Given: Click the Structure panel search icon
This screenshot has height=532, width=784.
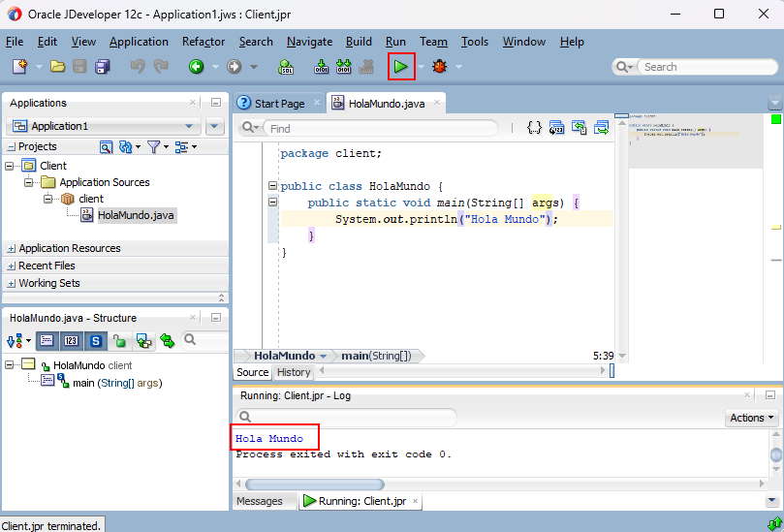Looking at the screenshot, I should 190,340.
